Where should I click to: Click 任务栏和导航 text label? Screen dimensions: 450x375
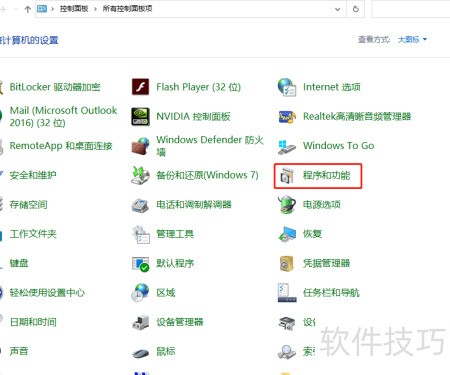pyautogui.click(x=331, y=292)
